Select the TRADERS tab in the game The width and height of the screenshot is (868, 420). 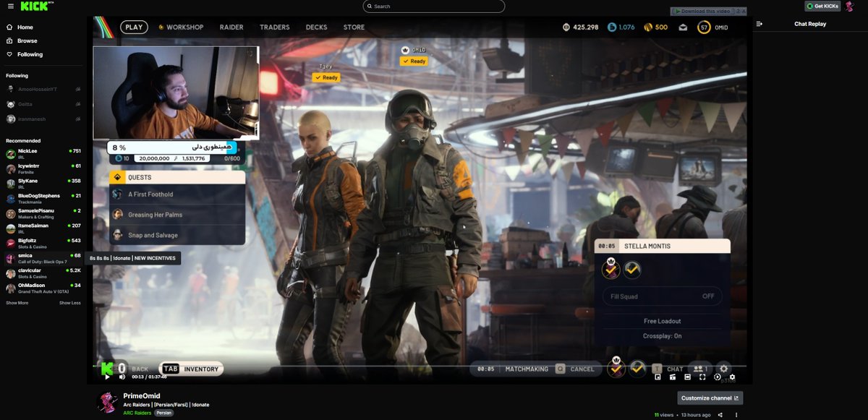point(275,27)
